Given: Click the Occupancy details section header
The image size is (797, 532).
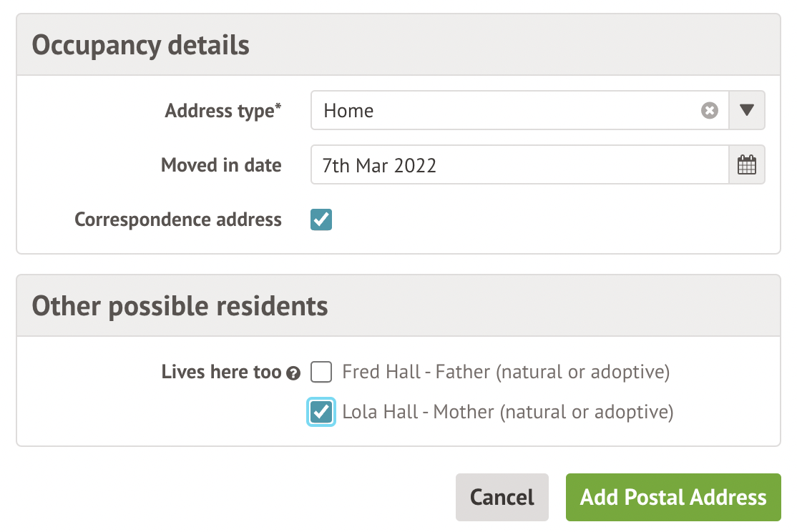Looking at the screenshot, I should 141,45.
